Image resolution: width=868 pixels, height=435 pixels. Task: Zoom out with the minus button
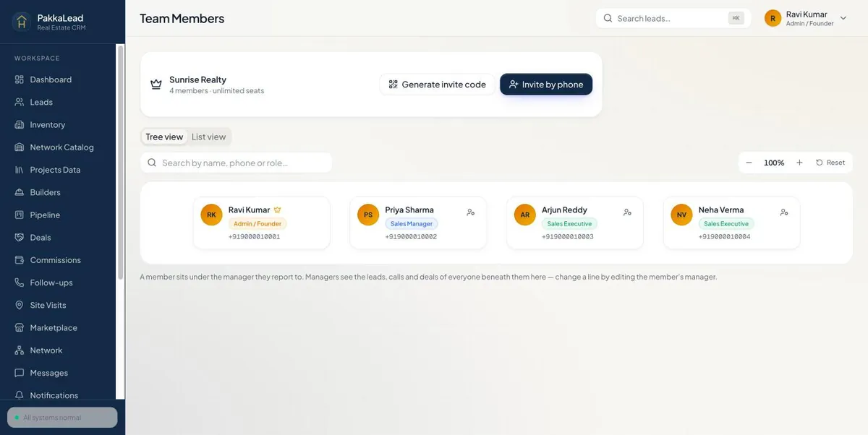[x=749, y=163]
